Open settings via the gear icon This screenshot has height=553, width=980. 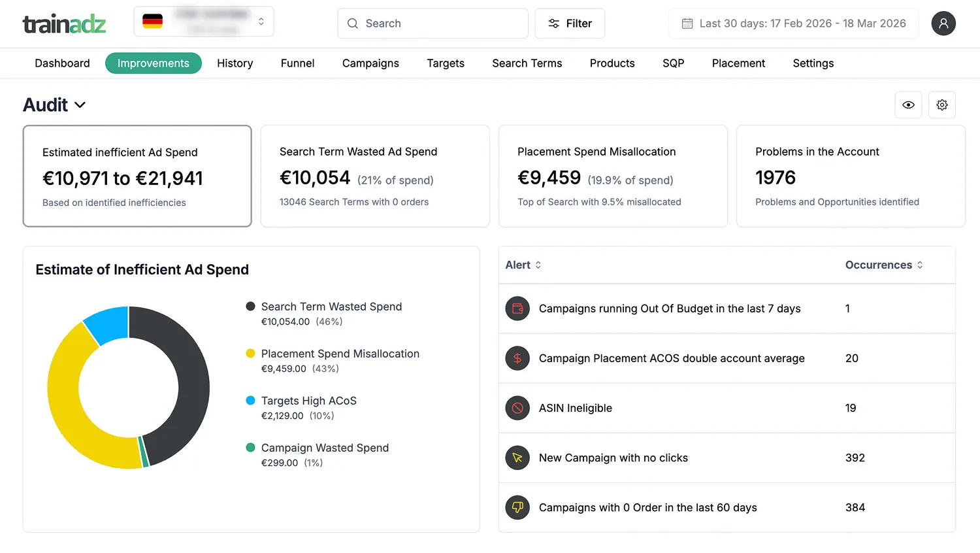[941, 105]
